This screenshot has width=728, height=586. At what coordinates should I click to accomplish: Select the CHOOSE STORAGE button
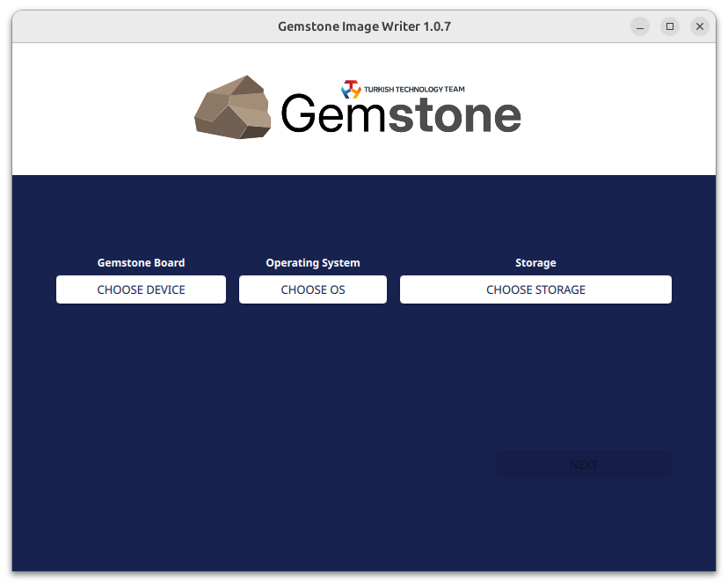point(535,289)
